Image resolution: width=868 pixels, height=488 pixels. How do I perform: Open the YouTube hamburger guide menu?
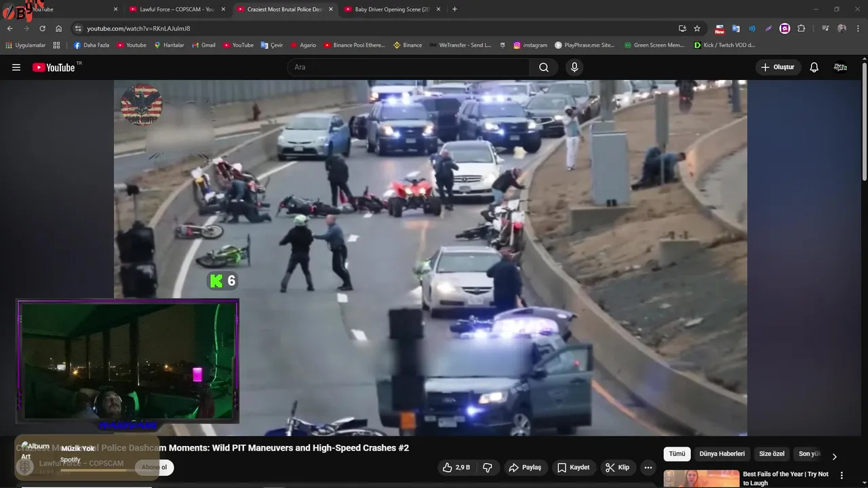pyautogui.click(x=16, y=67)
